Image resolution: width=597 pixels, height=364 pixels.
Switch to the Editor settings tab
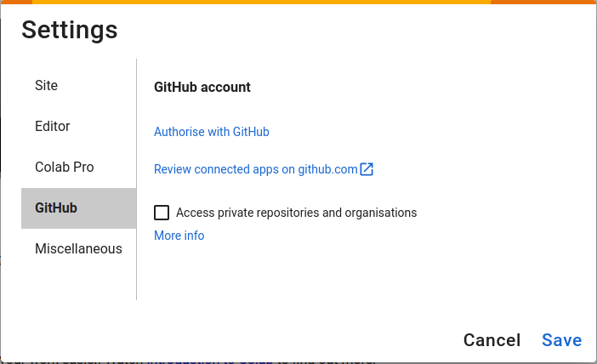coord(53,127)
